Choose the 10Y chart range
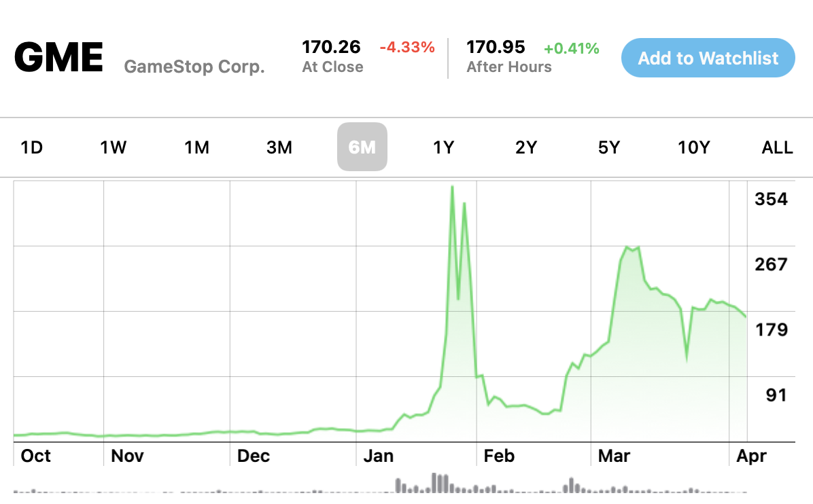The image size is (813, 504). 693,147
